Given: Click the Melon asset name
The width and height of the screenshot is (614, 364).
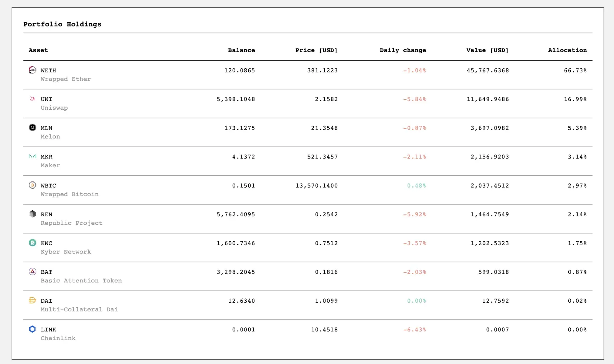Looking at the screenshot, I should tap(50, 137).
